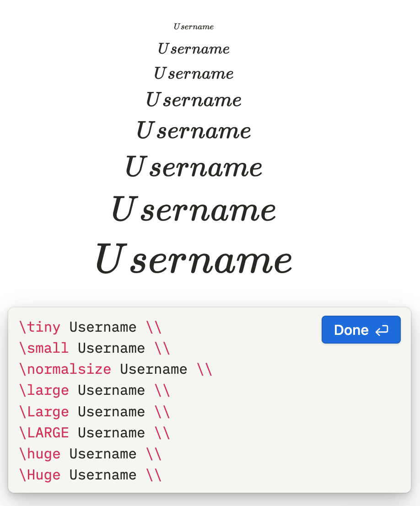
Task: Select the second rendered Username from the top
Action: [194, 49]
